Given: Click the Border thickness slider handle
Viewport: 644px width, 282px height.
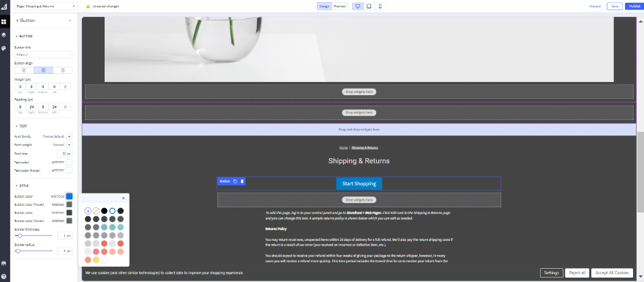Looking at the screenshot, I should (x=20, y=236).
